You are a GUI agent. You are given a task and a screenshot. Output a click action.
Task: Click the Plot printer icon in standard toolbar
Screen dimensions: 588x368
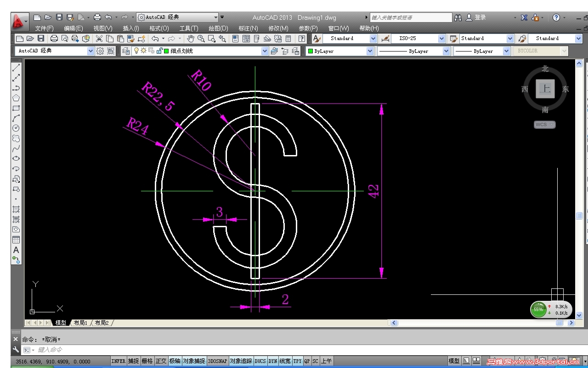coord(54,39)
